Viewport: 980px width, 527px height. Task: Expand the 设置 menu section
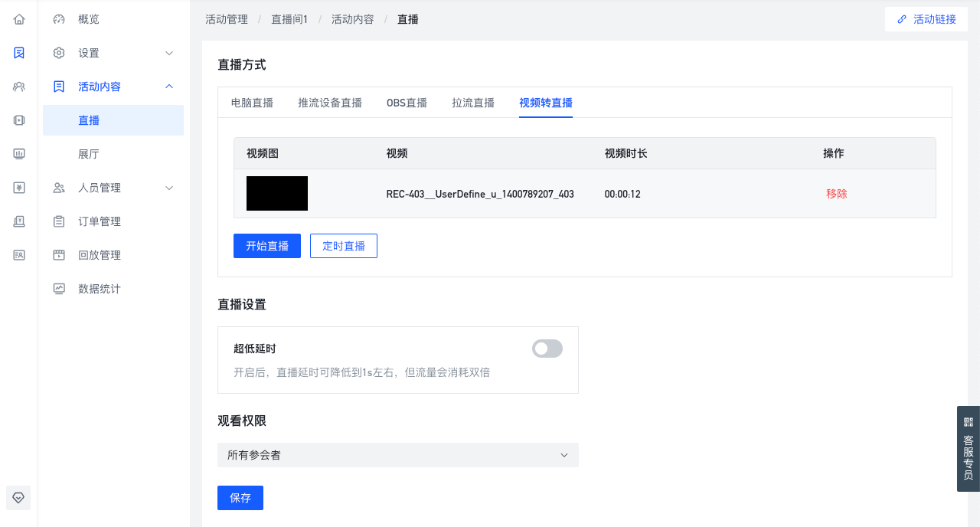click(x=113, y=53)
